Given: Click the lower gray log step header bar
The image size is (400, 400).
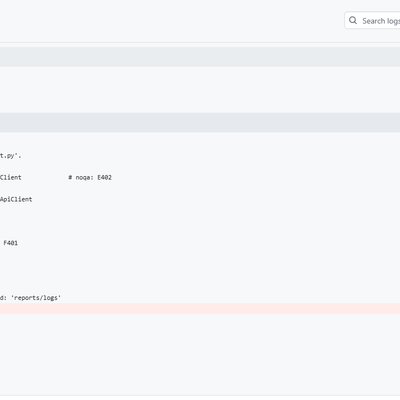Looking at the screenshot, I should (x=200, y=122).
